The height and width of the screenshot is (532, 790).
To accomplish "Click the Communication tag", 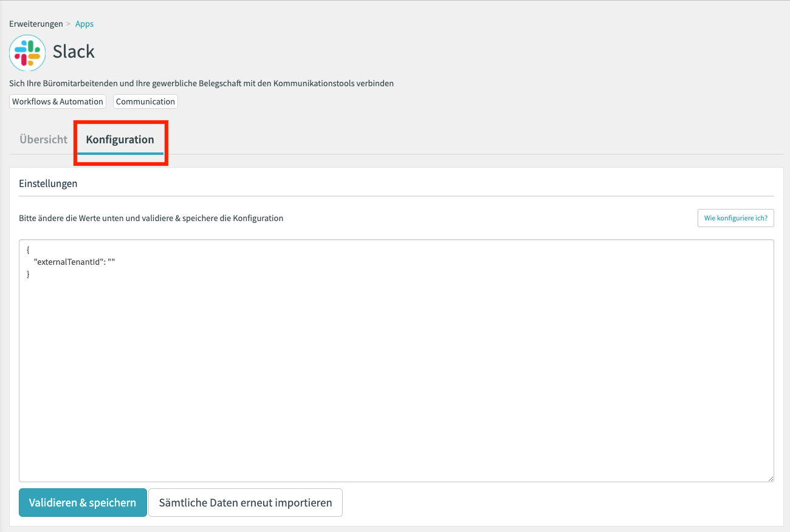I will point(145,101).
